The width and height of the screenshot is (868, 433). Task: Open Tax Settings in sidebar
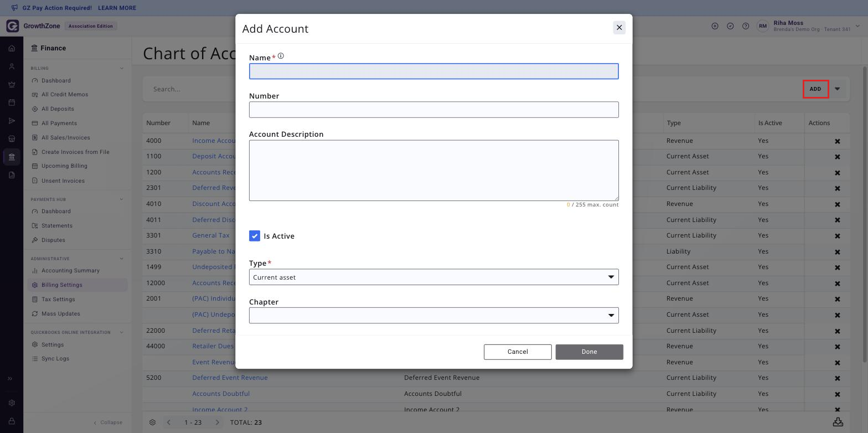tap(58, 300)
